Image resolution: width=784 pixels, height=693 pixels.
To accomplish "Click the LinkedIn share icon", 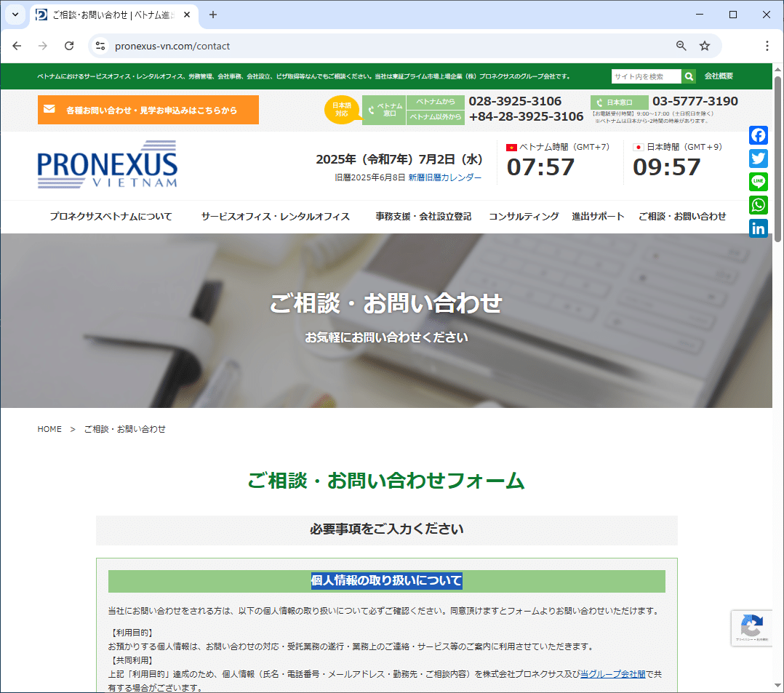I will point(759,228).
